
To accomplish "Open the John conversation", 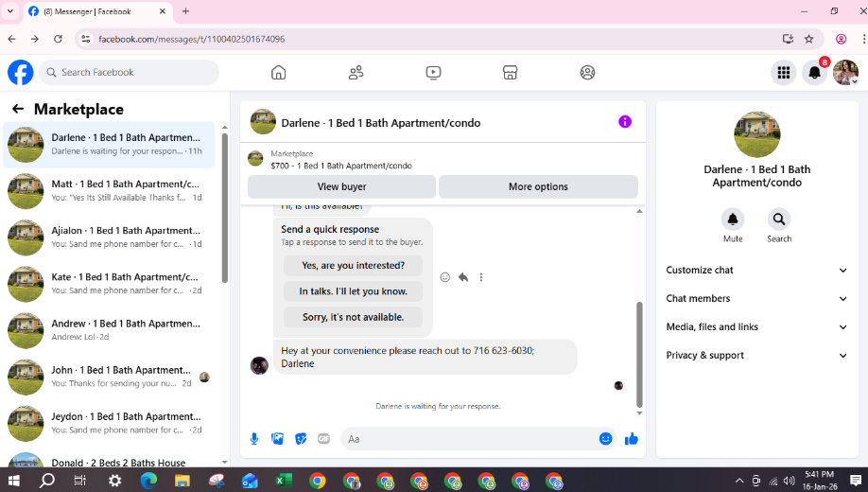I will (x=109, y=377).
